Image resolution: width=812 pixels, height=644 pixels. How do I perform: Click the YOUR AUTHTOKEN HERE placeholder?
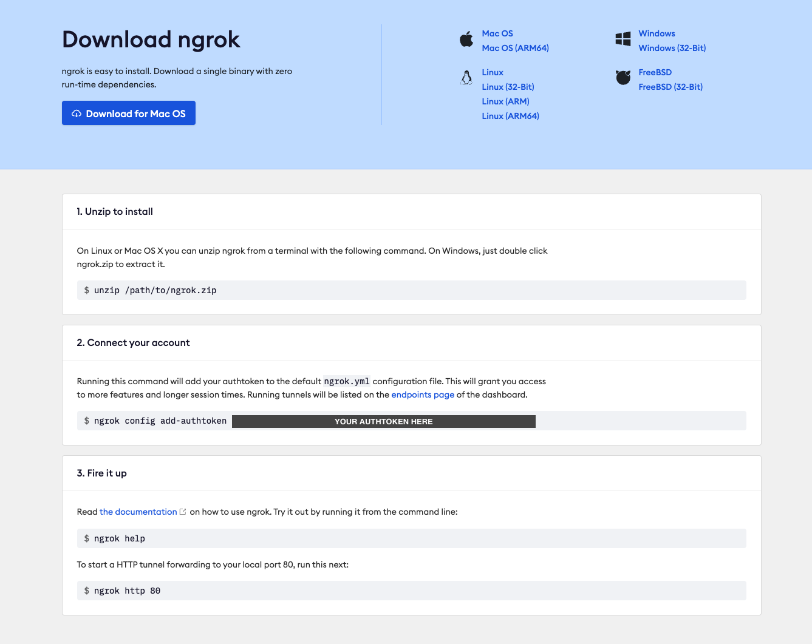pyautogui.click(x=384, y=421)
